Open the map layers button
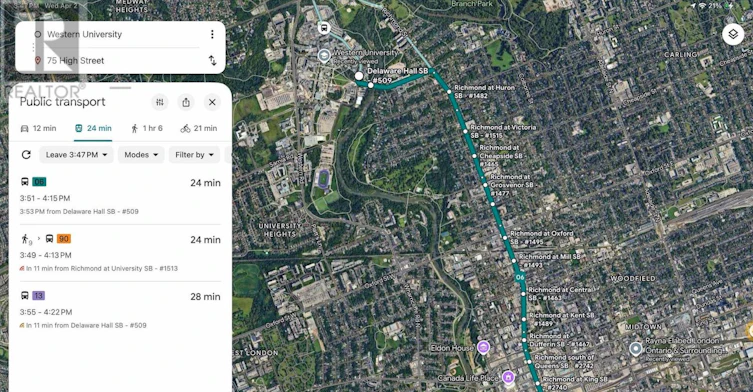This screenshot has height=392, width=753. click(x=733, y=35)
